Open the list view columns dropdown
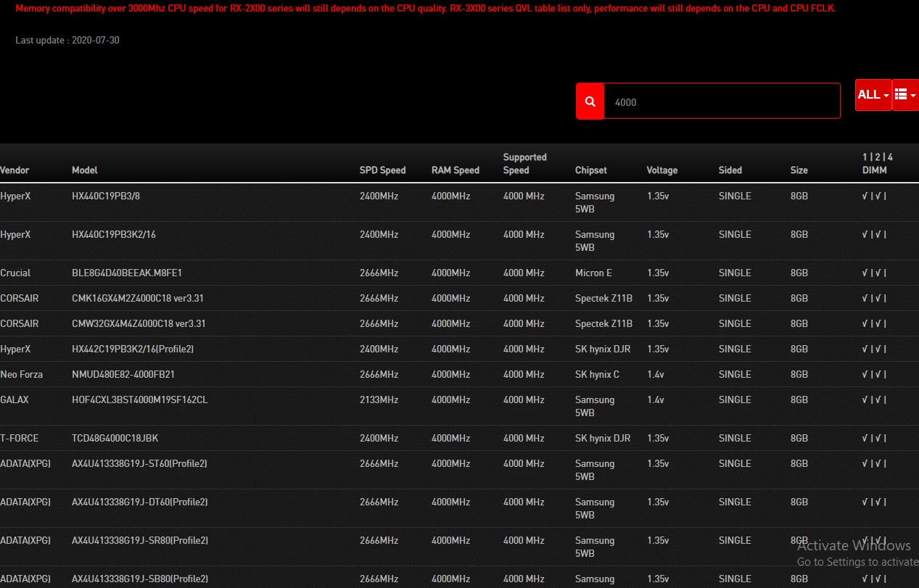The height and width of the screenshot is (588, 919). click(x=905, y=95)
